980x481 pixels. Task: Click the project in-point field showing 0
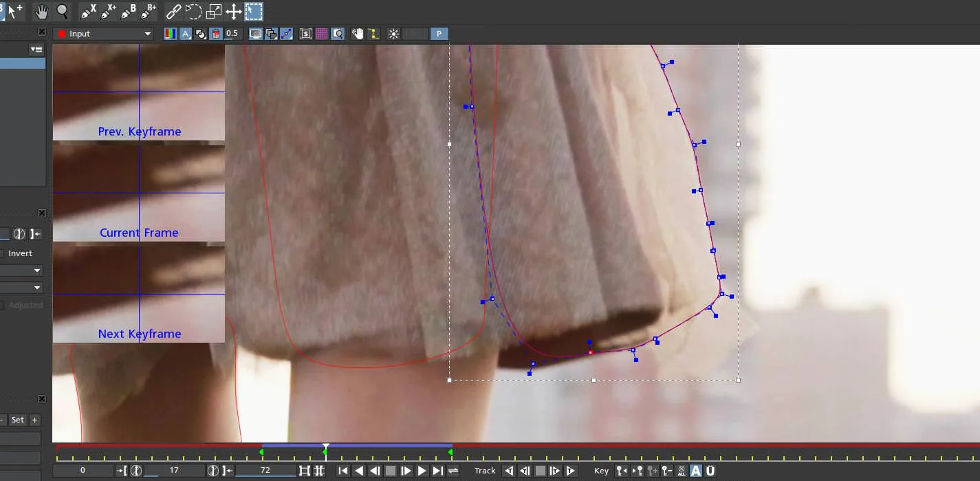point(83,471)
